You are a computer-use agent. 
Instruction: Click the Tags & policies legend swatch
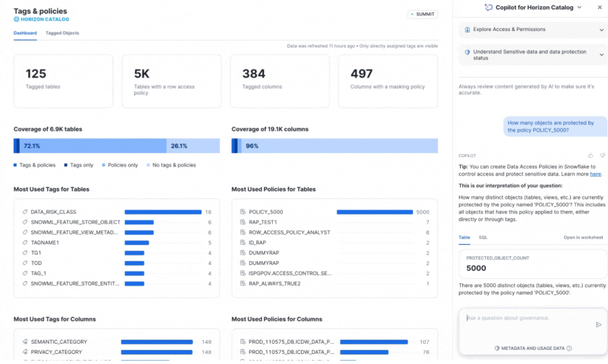[15, 165]
